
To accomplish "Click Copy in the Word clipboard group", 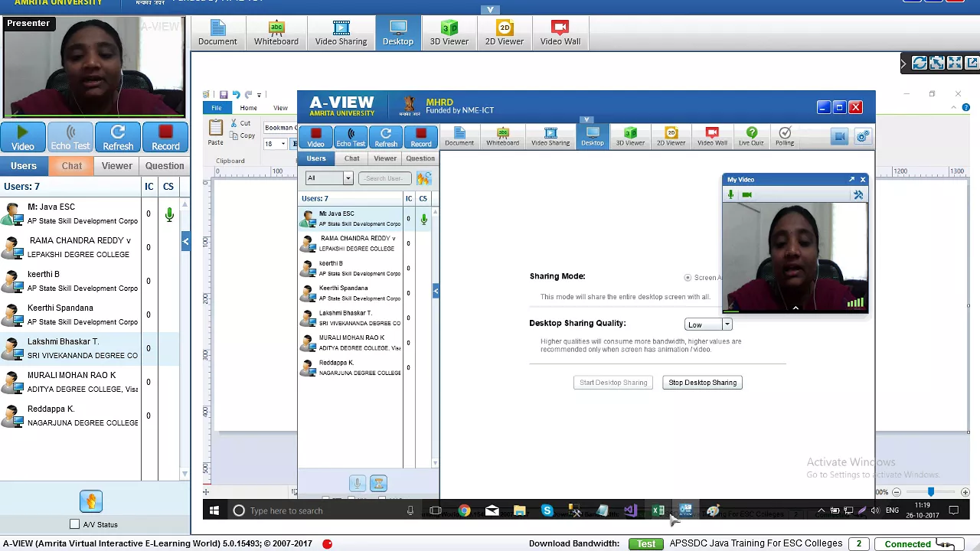I will (242, 136).
